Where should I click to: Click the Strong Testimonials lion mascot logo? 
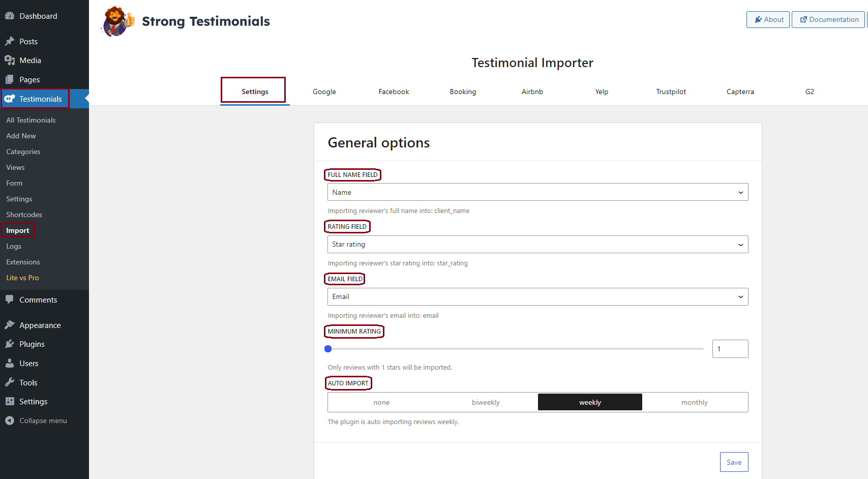[x=118, y=21]
